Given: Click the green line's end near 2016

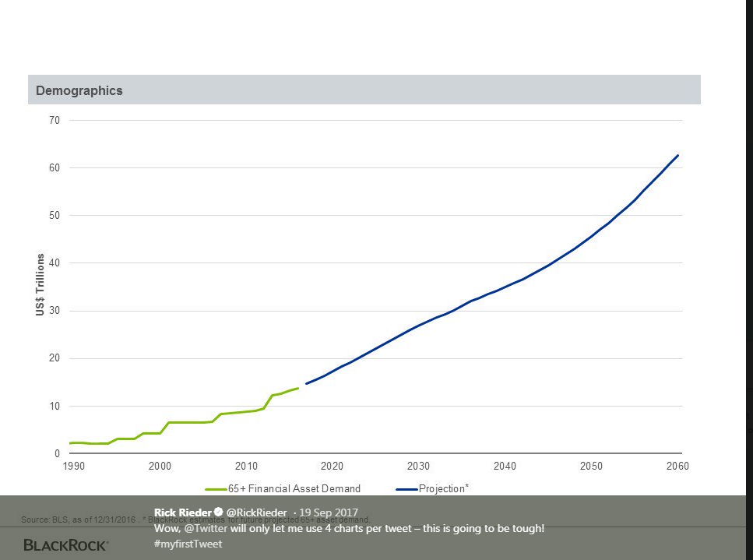Looking at the screenshot, I should [297, 388].
